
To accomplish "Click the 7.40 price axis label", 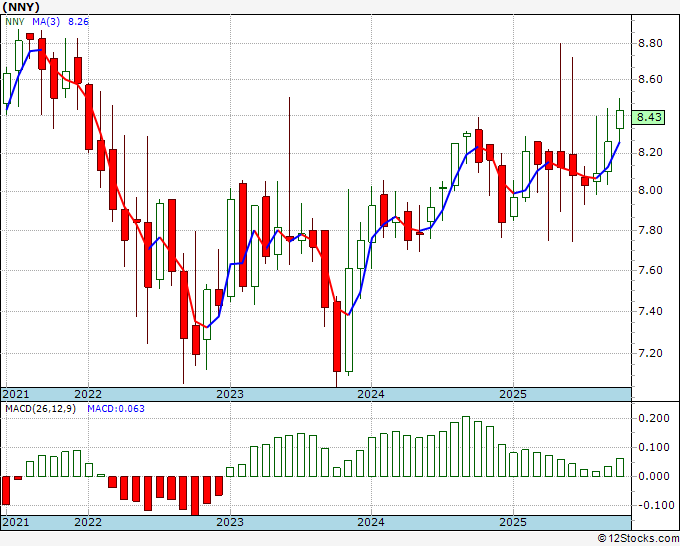I will coord(650,311).
